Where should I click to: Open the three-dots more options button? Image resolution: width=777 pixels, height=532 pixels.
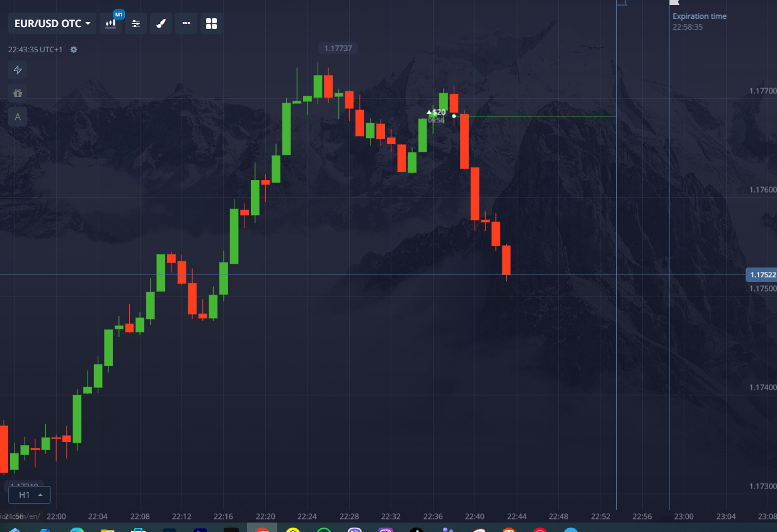pyautogui.click(x=186, y=23)
